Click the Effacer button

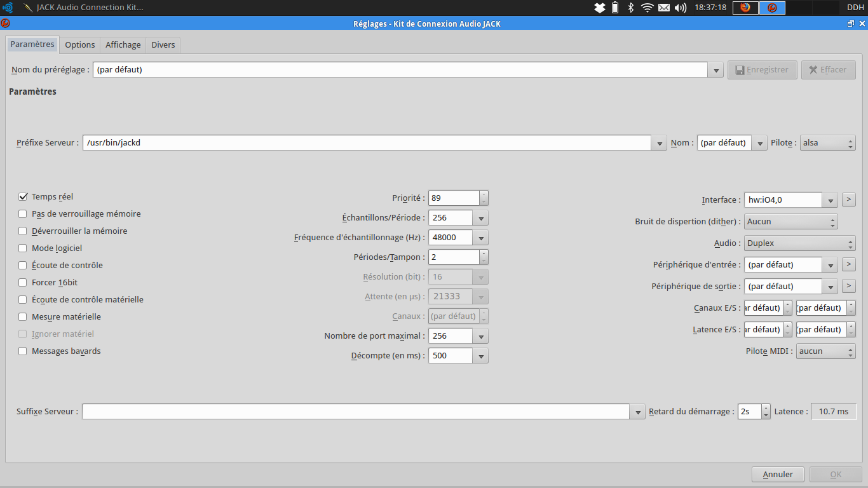[828, 70]
